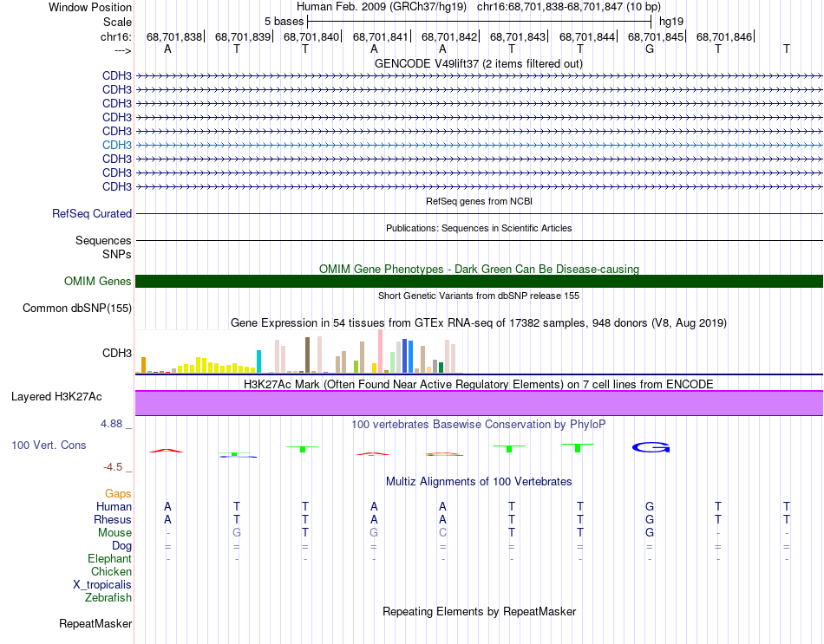Click the X_tropicalis alignment row label

point(102,585)
